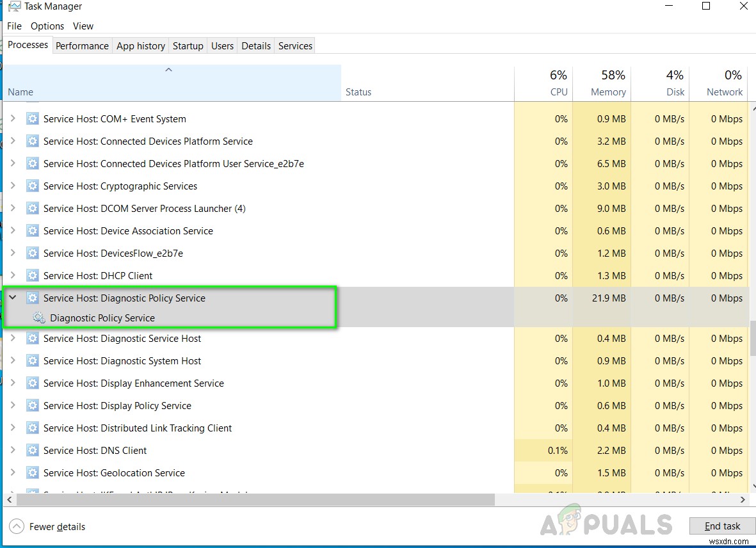This screenshot has height=548, width=756.
Task: Click the gear icon for DevicesFlow_e2b7e
Action: [32, 253]
